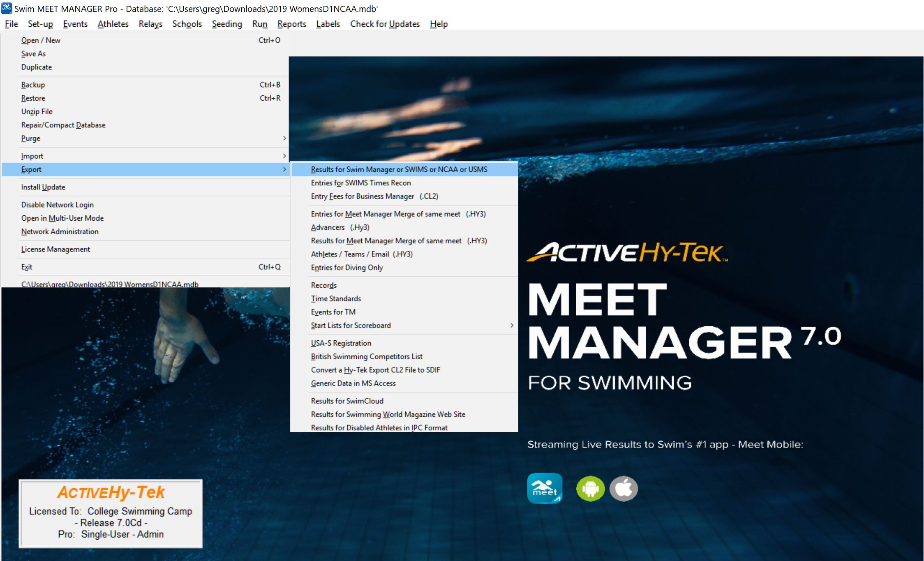Select Convert a Hy-Tek Export CL2 to SDIF
Viewport: 924px width, 561px height.
tap(404, 370)
